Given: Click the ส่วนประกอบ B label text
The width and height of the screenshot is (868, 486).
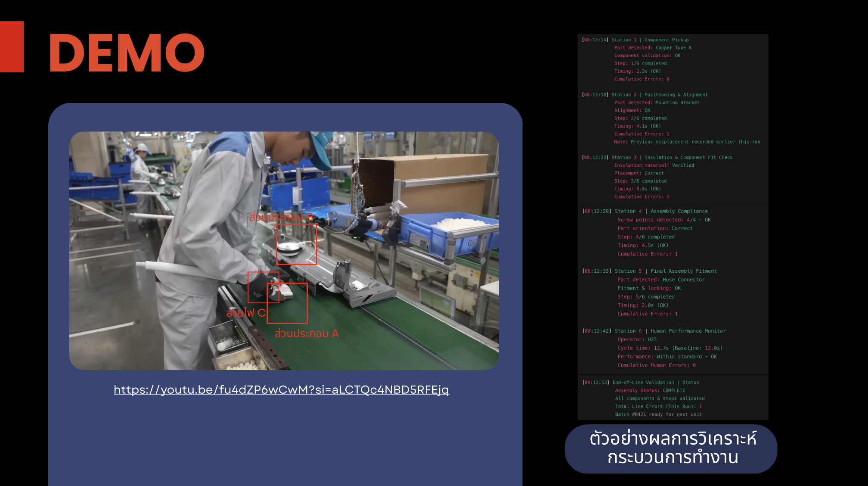Looking at the screenshot, I should click(281, 217).
